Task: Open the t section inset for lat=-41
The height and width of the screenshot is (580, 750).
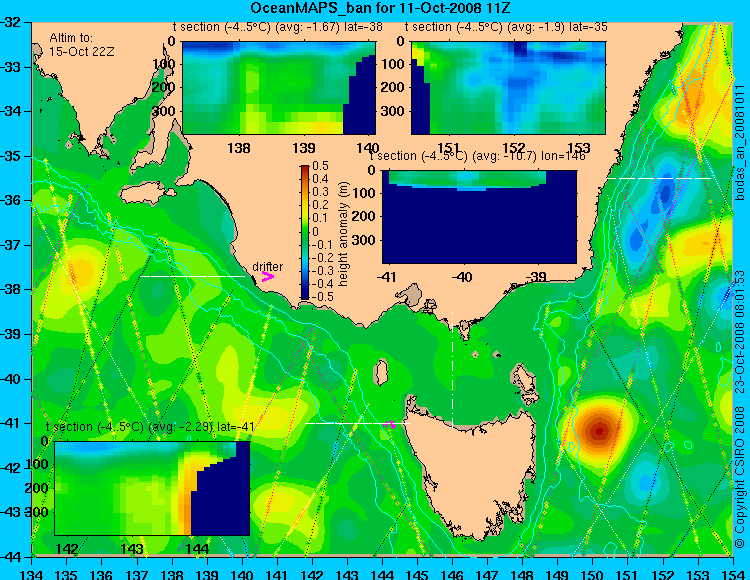Action: (x=152, y=488)
